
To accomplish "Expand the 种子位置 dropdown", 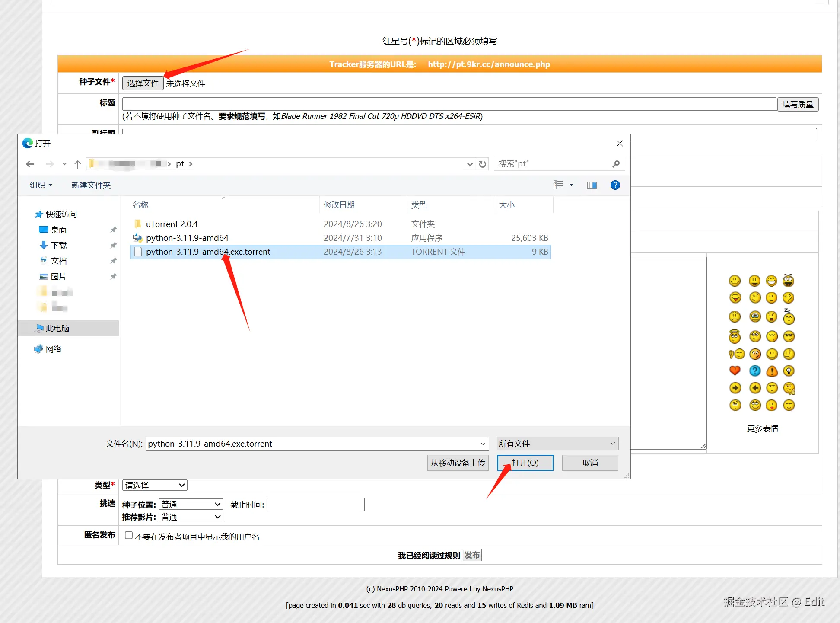I will pos(191,504).
